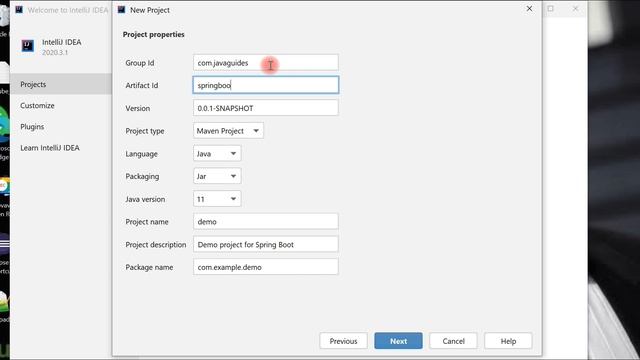Click the Group Id label
The image size is (640, 360).
140,63
